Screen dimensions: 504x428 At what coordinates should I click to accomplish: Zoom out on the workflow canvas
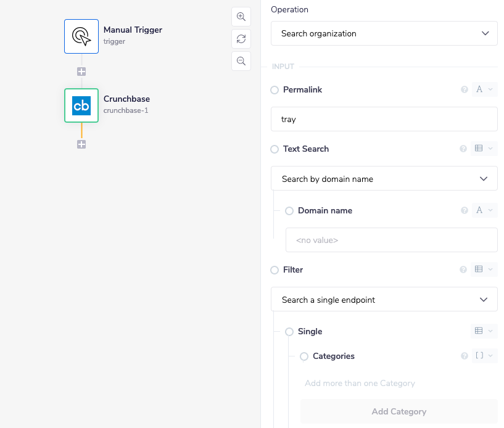click(241, 61)
